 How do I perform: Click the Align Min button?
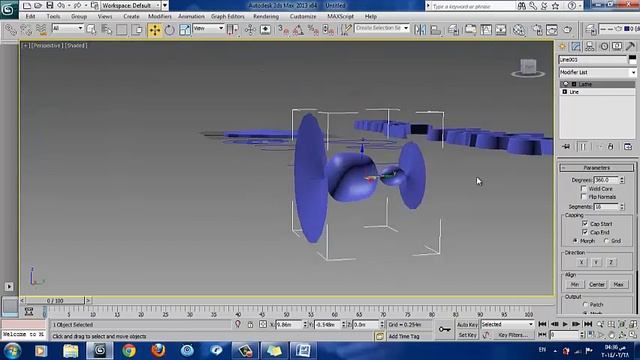pyautogui.click(x=575, y=284)
